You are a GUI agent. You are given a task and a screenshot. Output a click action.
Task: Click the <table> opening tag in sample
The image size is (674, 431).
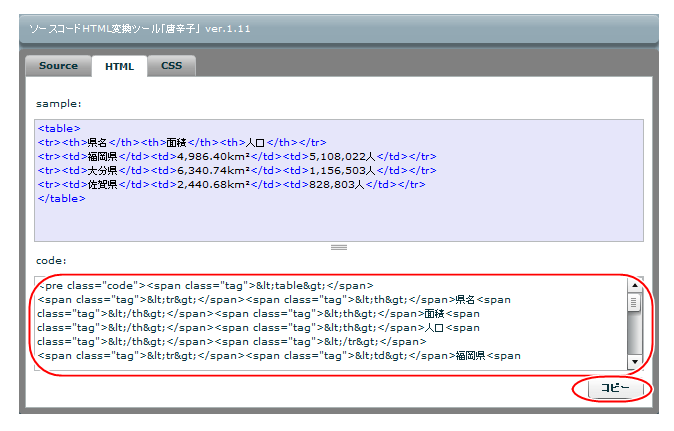coord(59,128)
